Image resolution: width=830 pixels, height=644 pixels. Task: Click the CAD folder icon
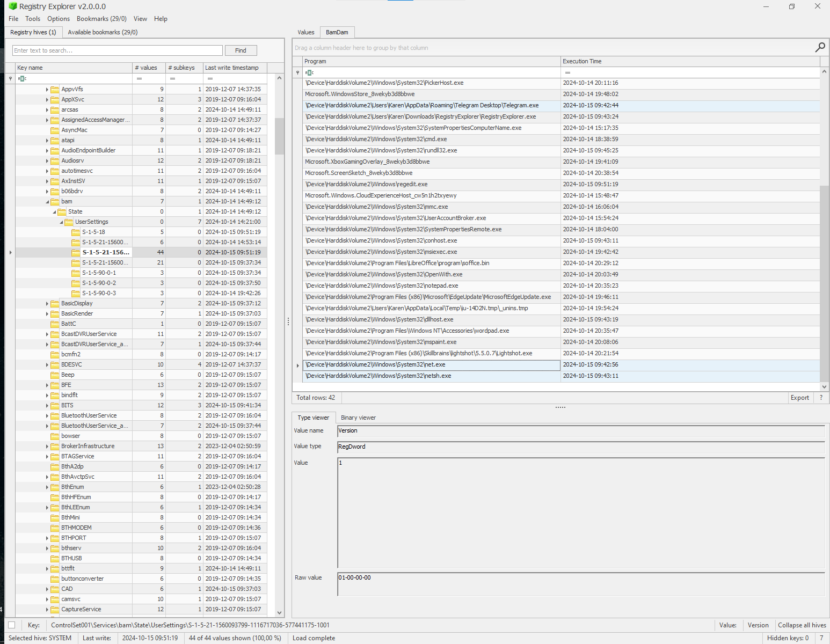pyautogui.click(x=55, y=589)
